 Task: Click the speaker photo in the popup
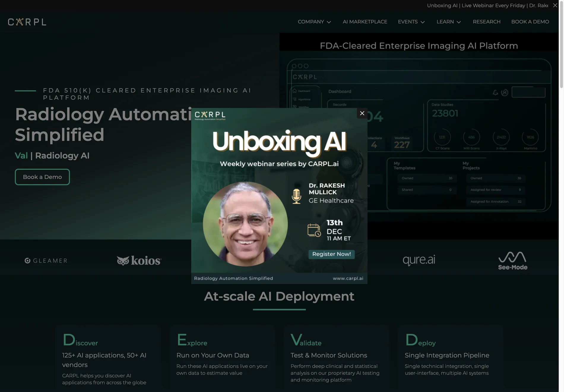pos(245,224)
